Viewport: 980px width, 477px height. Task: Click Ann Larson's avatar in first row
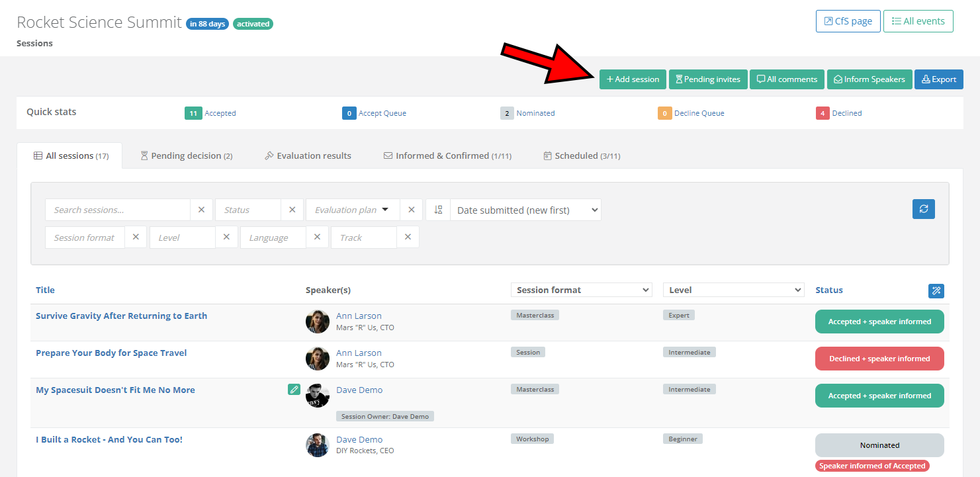[x=318, y=322]
